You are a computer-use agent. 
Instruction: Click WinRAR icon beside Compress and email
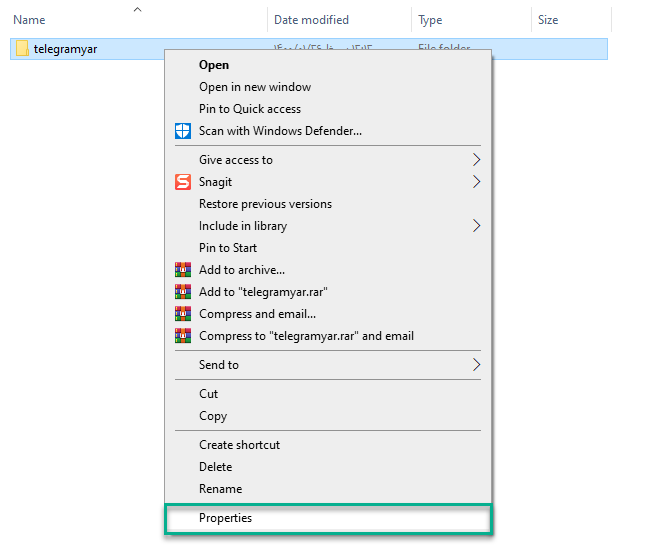coord(182,314)
